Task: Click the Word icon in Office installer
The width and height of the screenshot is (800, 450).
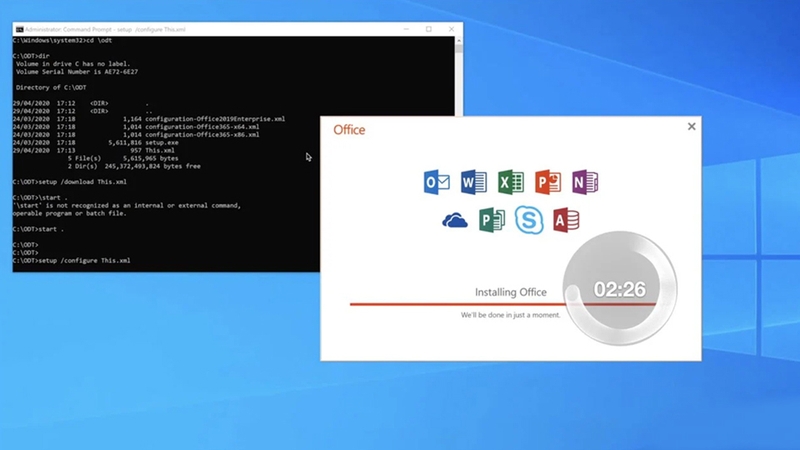Action: tap(473, 182)
